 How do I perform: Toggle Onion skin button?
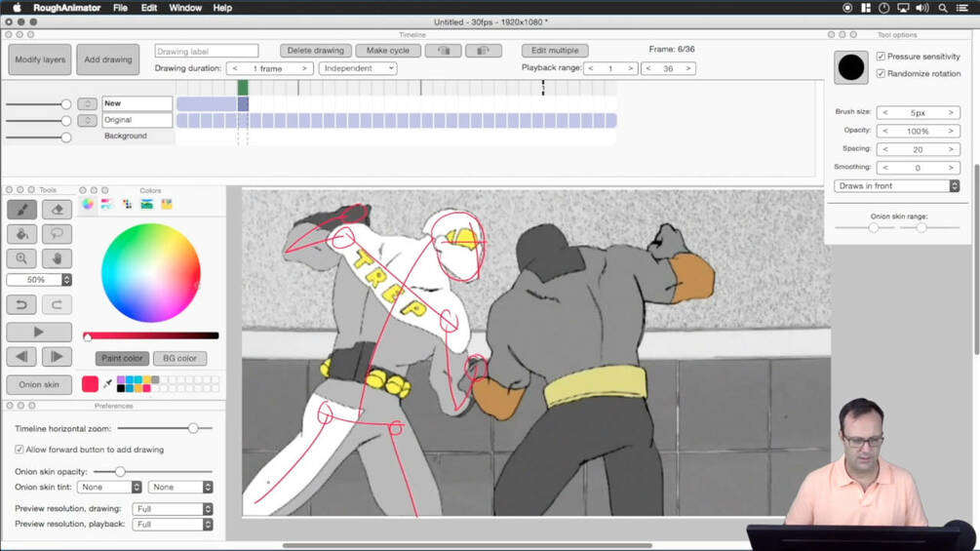tap(39, 384)
